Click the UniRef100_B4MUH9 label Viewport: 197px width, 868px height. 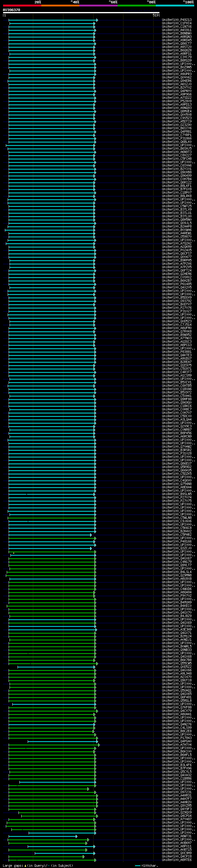177,602
